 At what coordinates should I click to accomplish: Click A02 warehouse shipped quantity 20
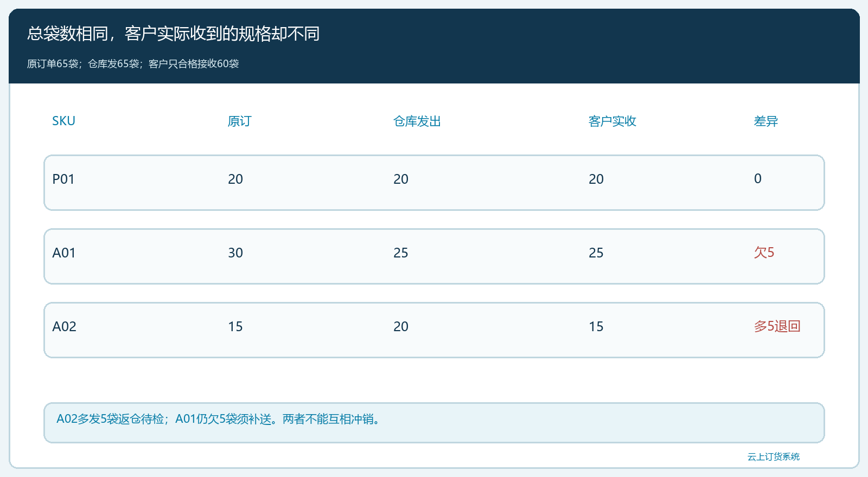[401, 326]
